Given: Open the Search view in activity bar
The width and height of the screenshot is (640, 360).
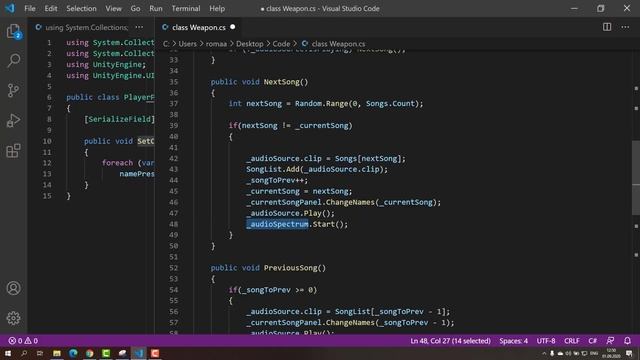Looking at the screenshot, I should click(x=13, y=61).
